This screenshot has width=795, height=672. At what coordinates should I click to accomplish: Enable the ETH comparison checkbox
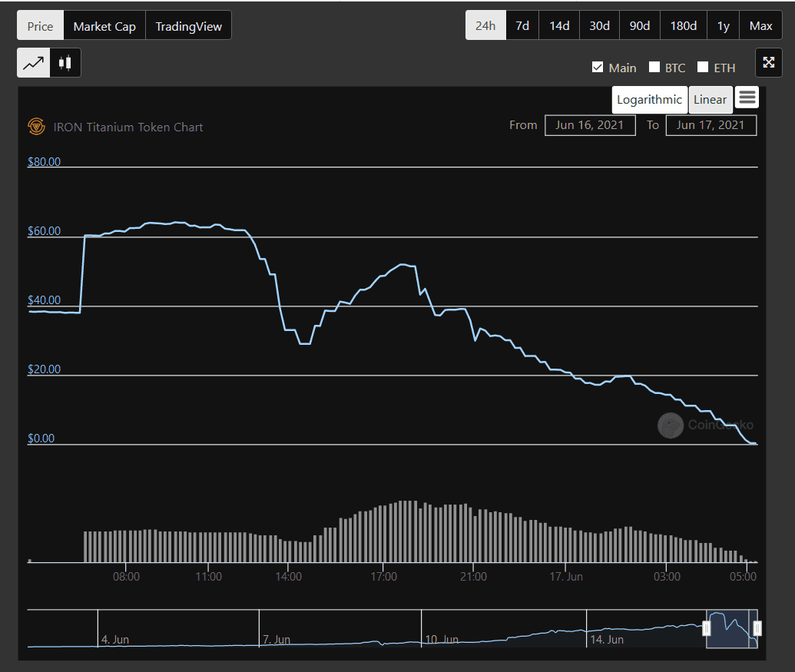(702, 68)
